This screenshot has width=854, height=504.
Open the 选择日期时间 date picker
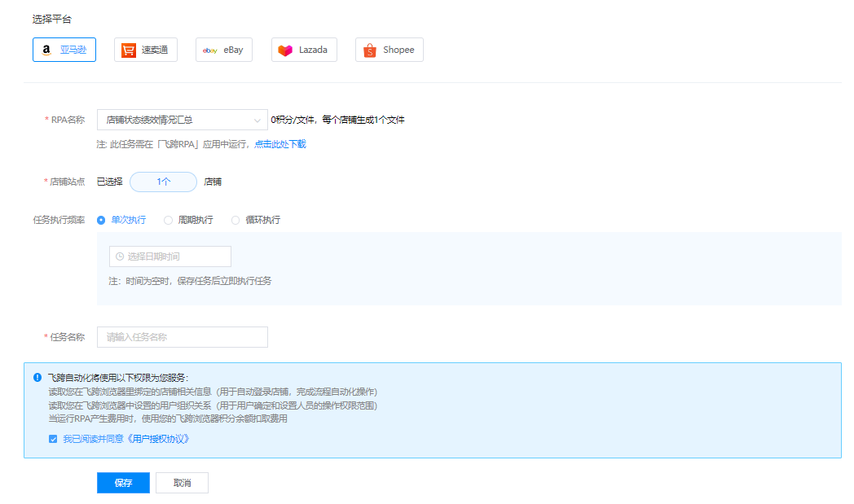pos(175,256)
